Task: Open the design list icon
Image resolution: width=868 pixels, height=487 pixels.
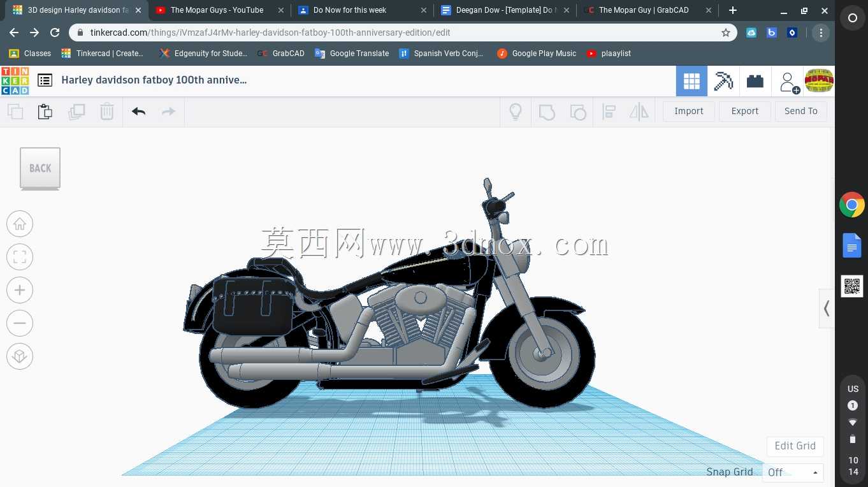Action: (45, 80)
